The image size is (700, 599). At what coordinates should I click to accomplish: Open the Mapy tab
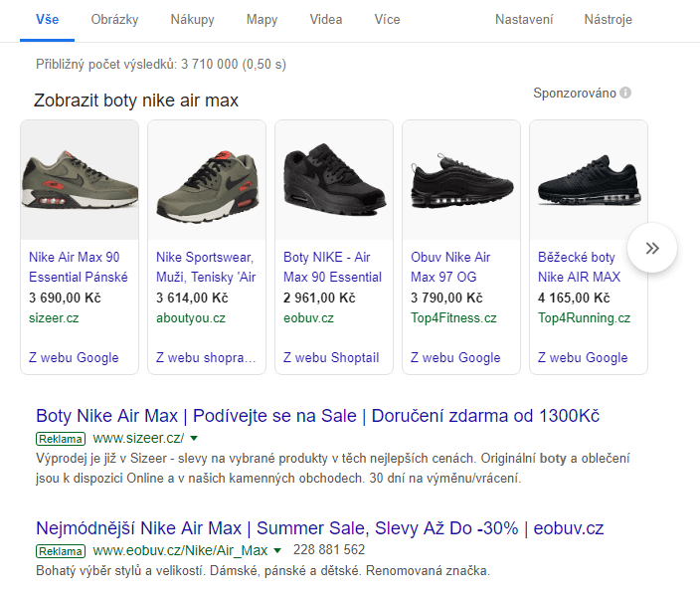point(262,20)
